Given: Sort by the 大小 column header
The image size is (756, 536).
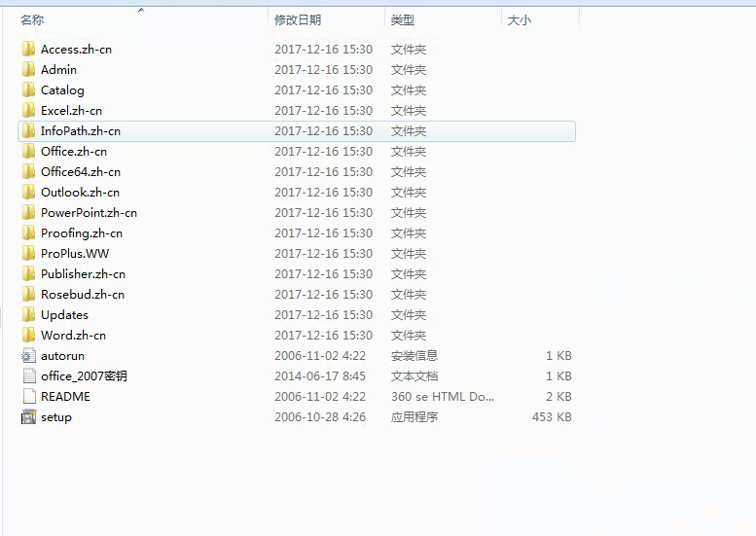Looking at the screenshot, I should (520, 19).
